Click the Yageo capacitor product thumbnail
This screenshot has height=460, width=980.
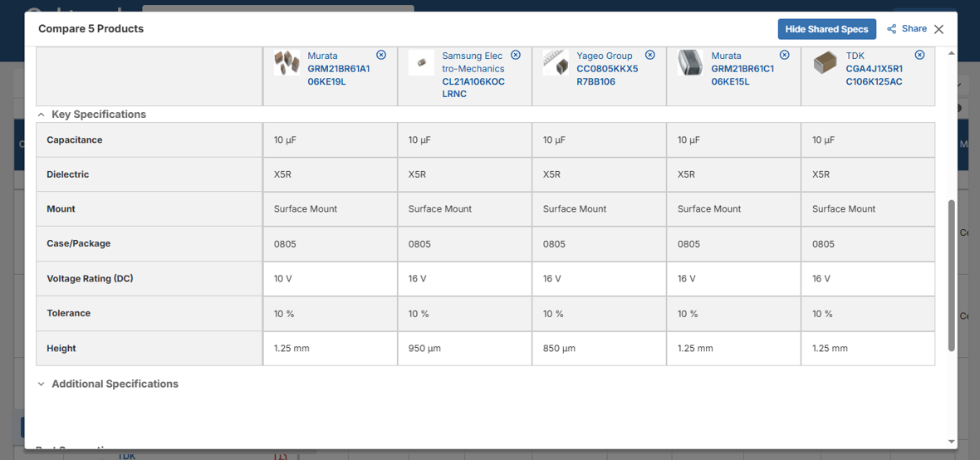(556, 63)
